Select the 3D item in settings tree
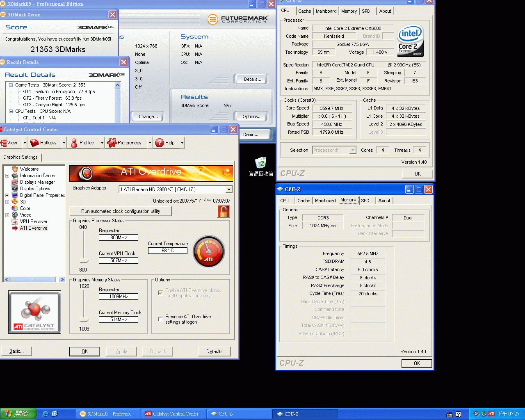This screenshot has height=420, width=525. [x=23, y=202]
